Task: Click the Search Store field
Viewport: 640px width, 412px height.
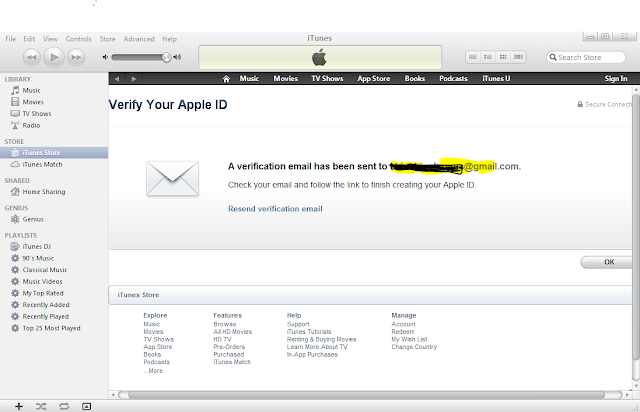Action: 586,57
